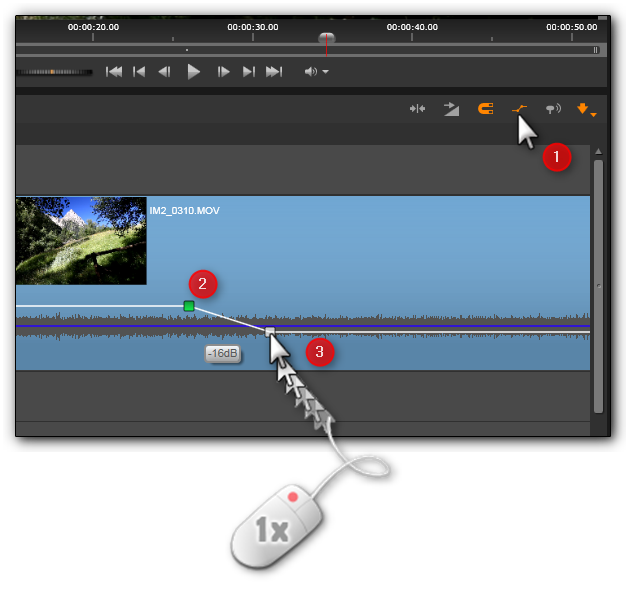Click the 00:00:50.00 ruler mark
Image resolution: width=626 pixels, height=590 pixels.
click(x=572, y=27)
